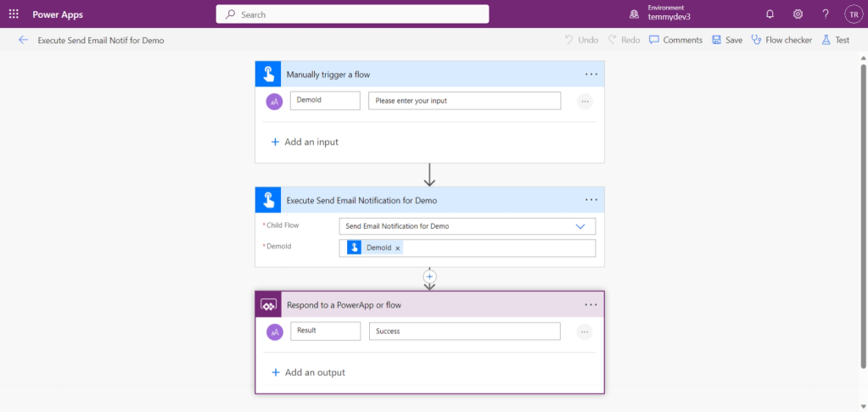The width and height of the screenshot is (868, 412).
Task: Click the DemoId dynamic content token
Action: (x=373, y=248)
